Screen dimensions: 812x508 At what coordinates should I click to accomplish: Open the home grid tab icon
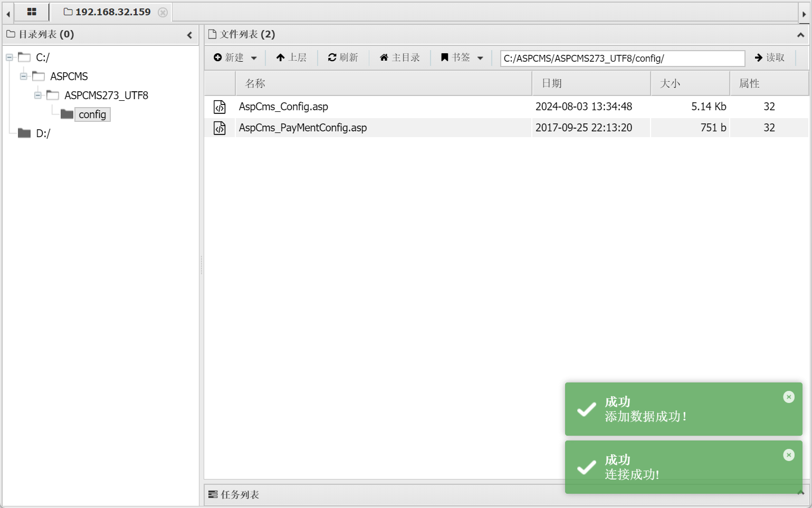[x=32, y=12]
